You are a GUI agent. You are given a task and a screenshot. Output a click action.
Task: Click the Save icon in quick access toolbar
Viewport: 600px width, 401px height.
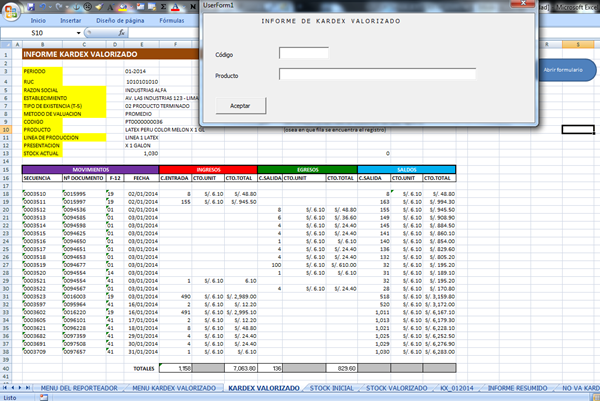point(31,5)
